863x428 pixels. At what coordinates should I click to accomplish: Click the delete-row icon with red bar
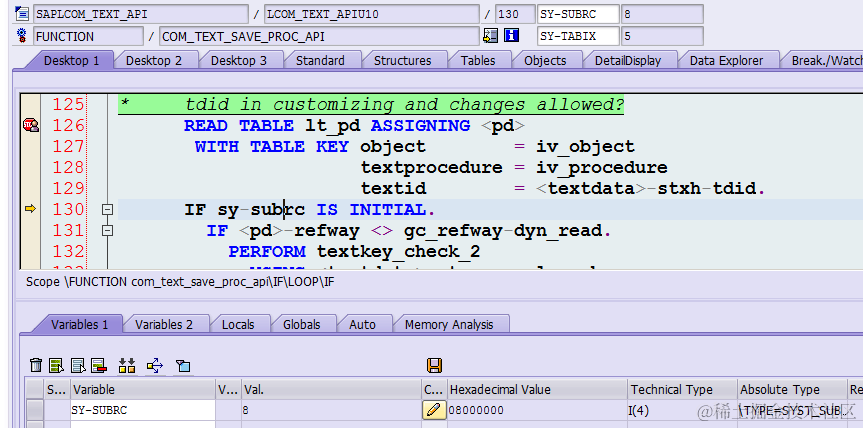point(99,365)
